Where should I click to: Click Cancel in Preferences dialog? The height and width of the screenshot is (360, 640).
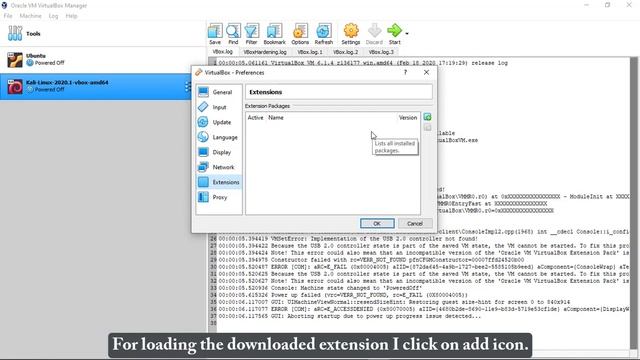pos(414,223)
